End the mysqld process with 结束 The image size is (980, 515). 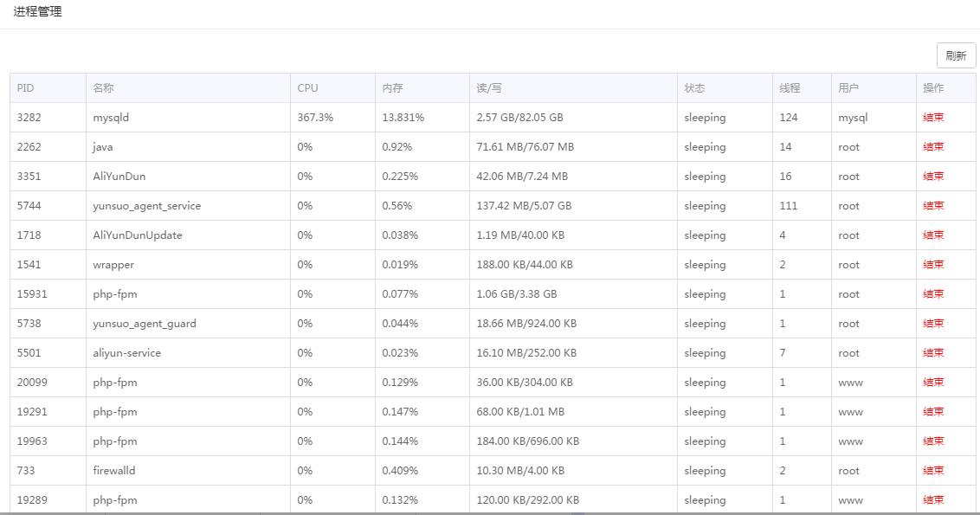[933, 118]
